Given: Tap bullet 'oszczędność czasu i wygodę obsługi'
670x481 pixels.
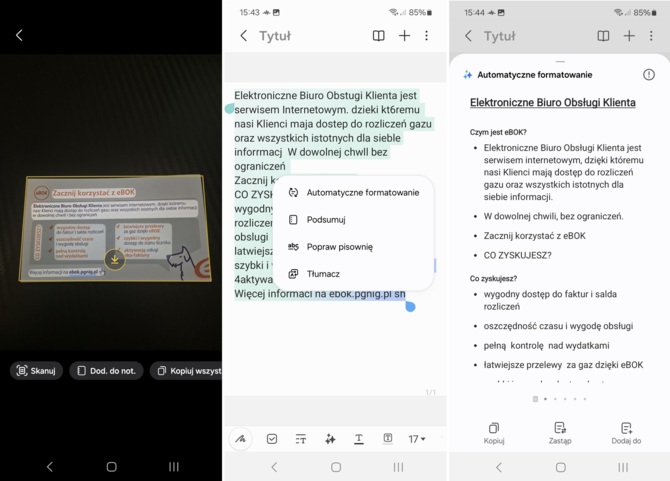Looking at the screenshot, I should 558,326.
